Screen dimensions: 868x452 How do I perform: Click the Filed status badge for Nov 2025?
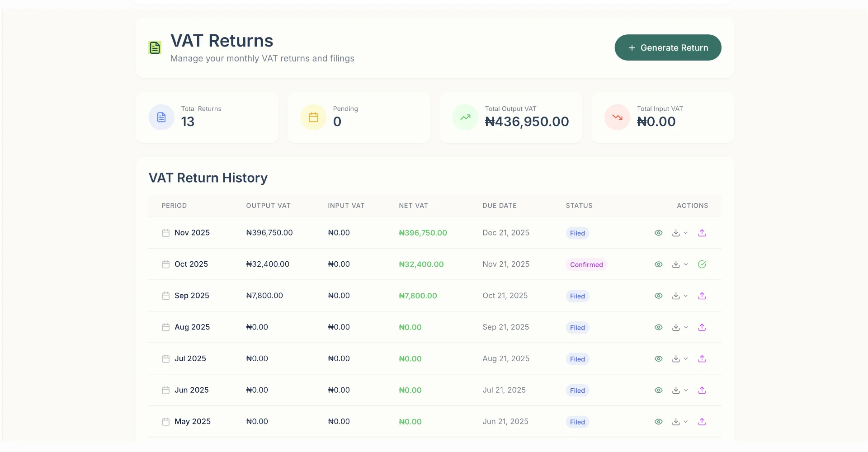pos(577,233)
